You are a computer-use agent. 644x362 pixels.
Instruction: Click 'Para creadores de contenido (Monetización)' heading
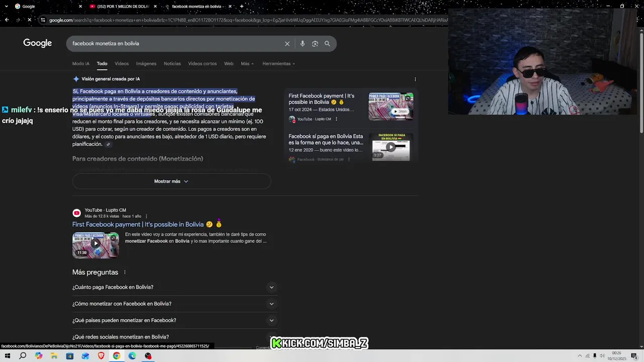(x=137, y=159)
